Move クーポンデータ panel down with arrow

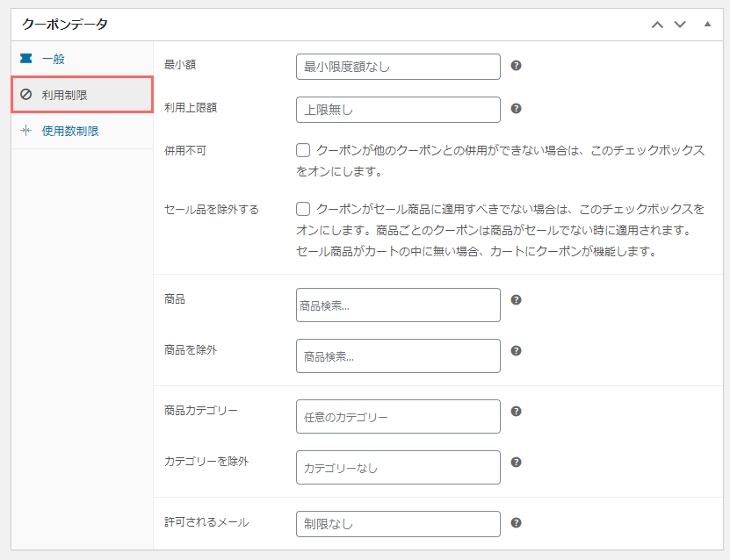click(680, 25)
